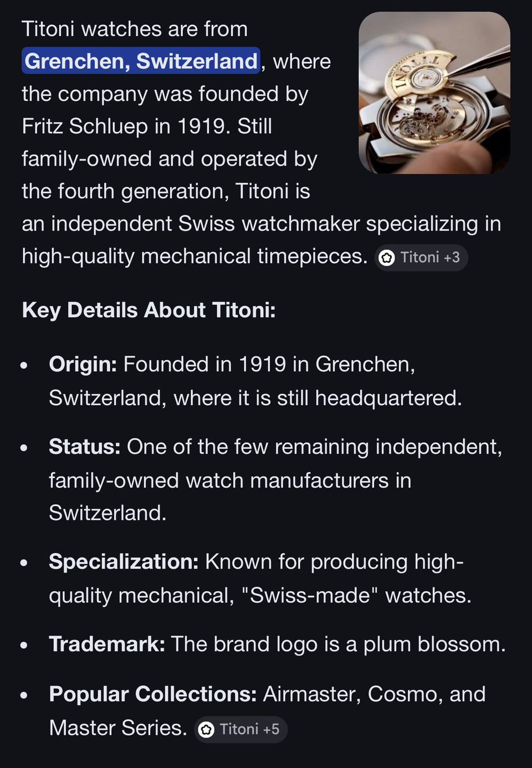Click the bullet dot beside Status

24,448
